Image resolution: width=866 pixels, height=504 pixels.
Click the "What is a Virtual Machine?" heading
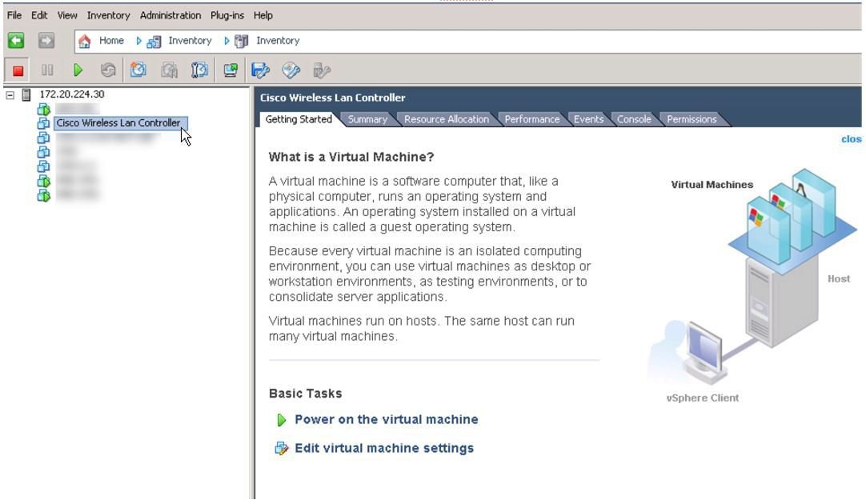pyautogui.click(x=351, y=158)
